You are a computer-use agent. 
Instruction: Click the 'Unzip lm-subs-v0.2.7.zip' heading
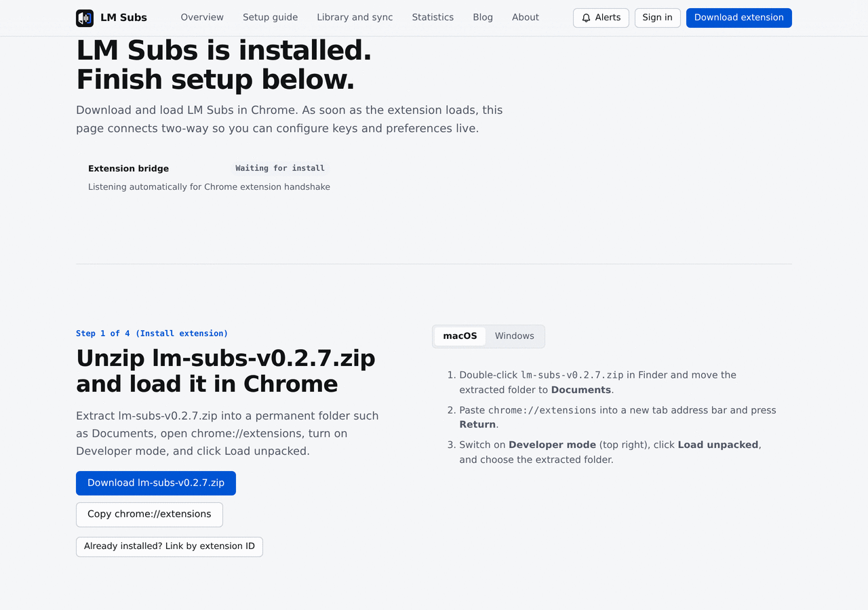pyautogui.click(x=226, y=371)
